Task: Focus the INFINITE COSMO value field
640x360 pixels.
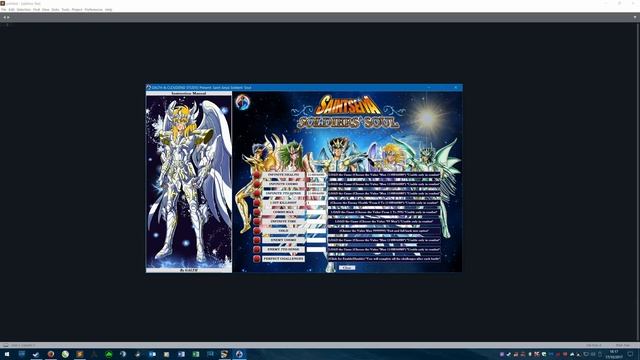Action: [x=316, y=184]
